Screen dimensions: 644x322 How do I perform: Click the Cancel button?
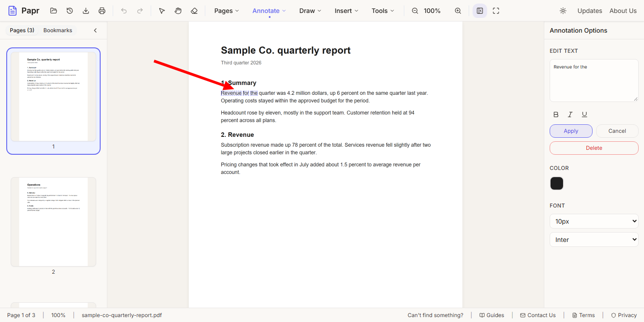click(x=617, y=131)
